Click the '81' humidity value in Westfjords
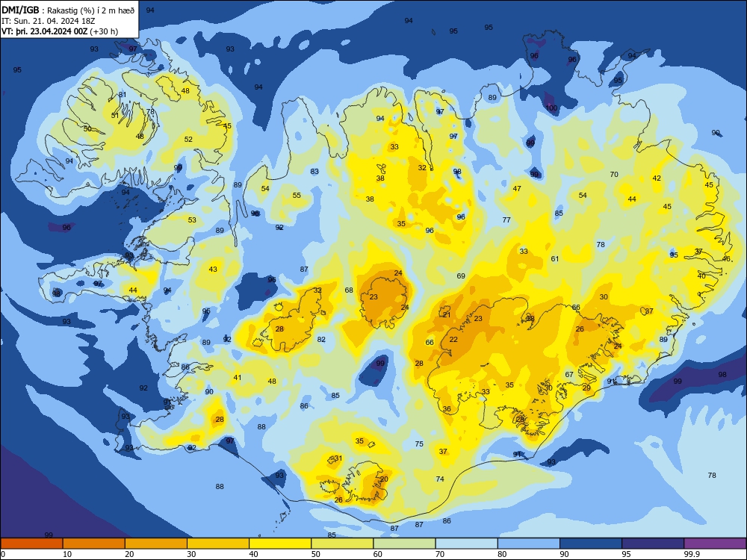 coord(123,95)
